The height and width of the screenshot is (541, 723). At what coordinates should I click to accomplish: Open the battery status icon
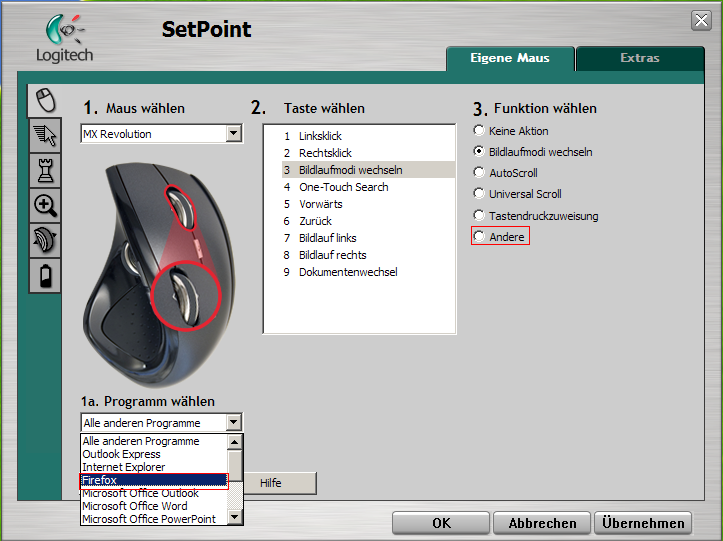[45, 275]
